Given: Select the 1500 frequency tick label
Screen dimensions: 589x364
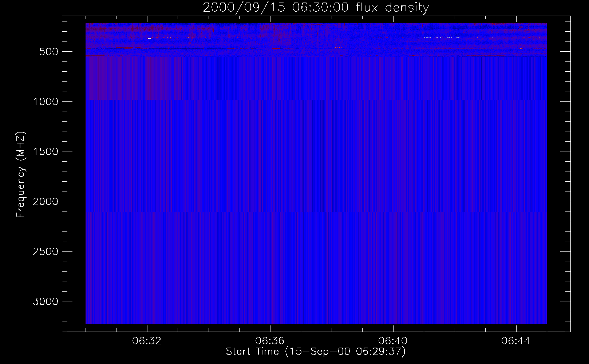Looking at the screenshot, I should 46,151.
